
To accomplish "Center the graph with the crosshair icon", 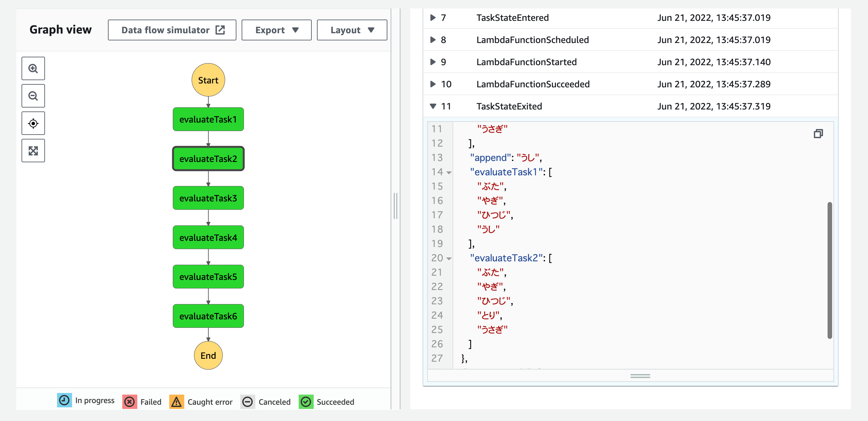I will [x=33, y=123].
